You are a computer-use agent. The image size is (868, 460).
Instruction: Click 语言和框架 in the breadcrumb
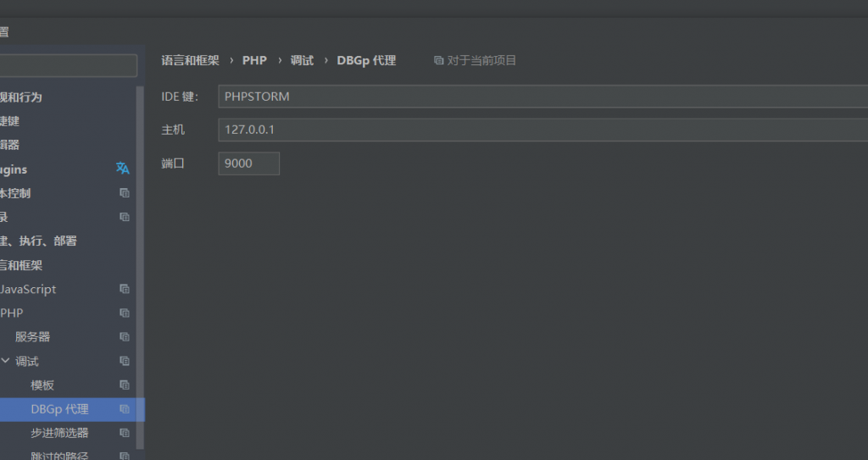pos(191,60)
